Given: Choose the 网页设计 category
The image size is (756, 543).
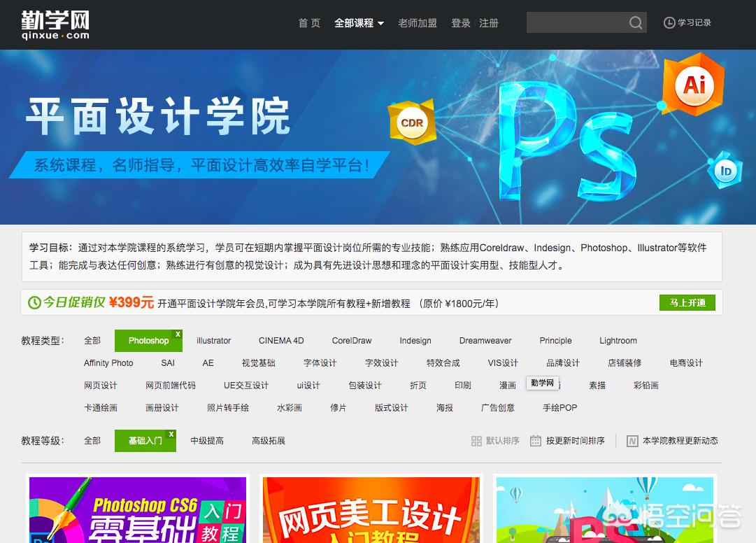Looking at the screenshot, I should 100,386.
